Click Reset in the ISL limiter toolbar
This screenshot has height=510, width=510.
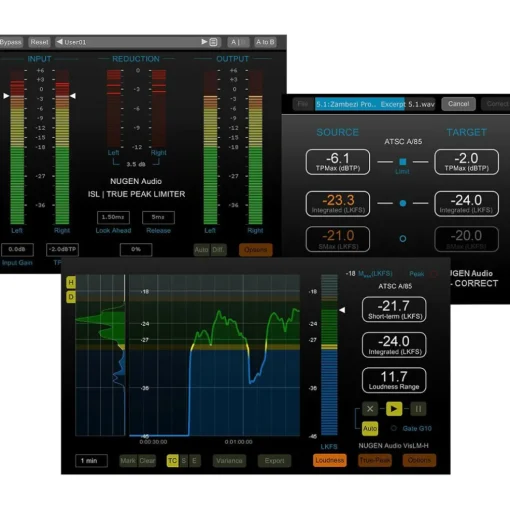point(39,42)
